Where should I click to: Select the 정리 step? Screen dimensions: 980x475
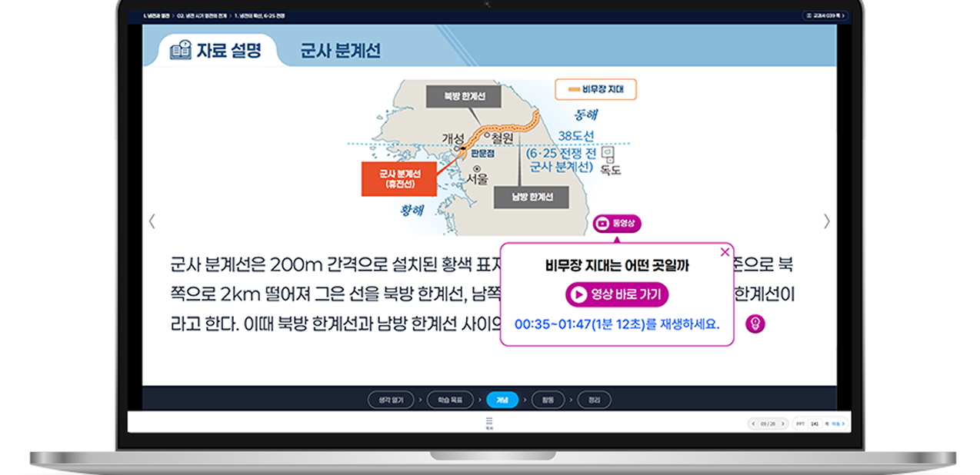(595, 400)
